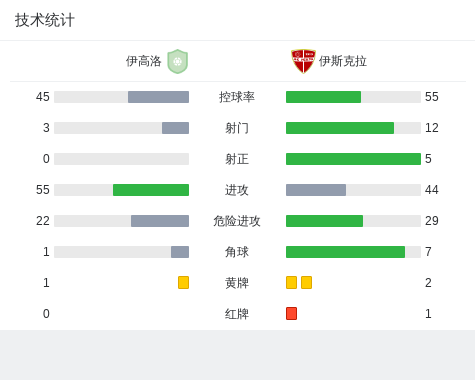Click the gray 进攻 bar showing 44
Screen dimensions: 475x380
(x=316, y=190)
